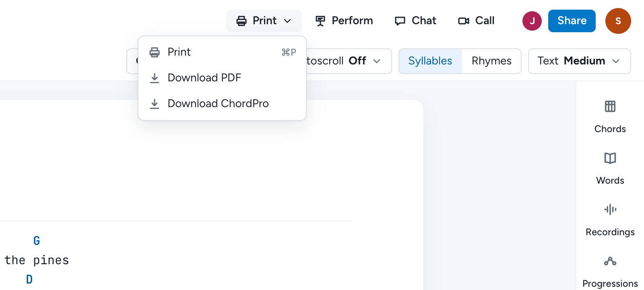
Task: Choose Download PDF menu item
Action: 222,78
